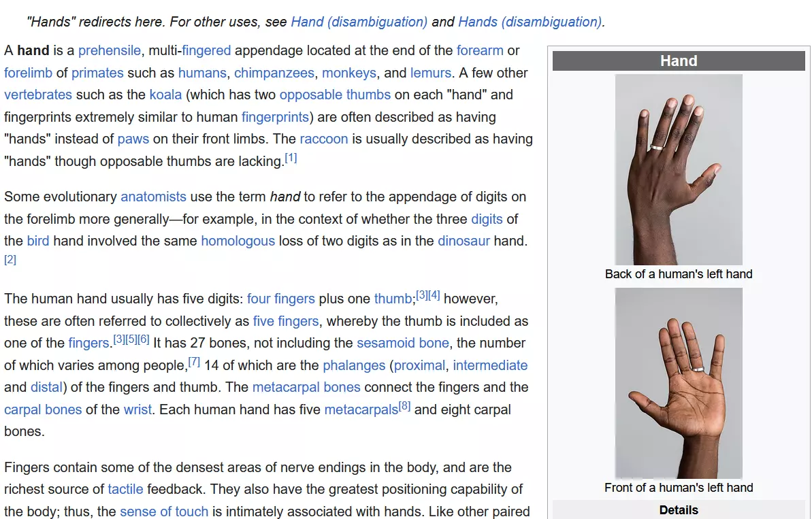
Task: Go to the forearm article
Action: (480, 50)
